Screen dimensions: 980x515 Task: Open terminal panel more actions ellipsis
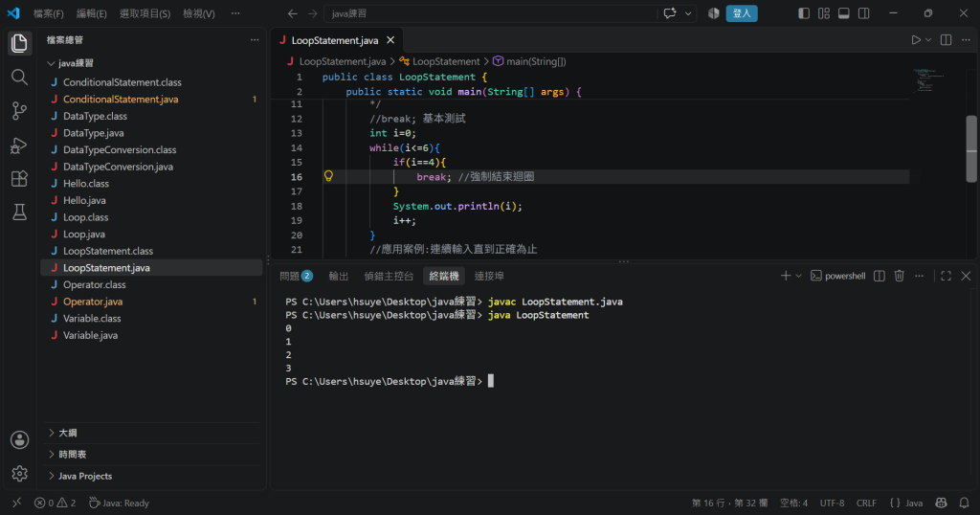[x=920, y=276]
